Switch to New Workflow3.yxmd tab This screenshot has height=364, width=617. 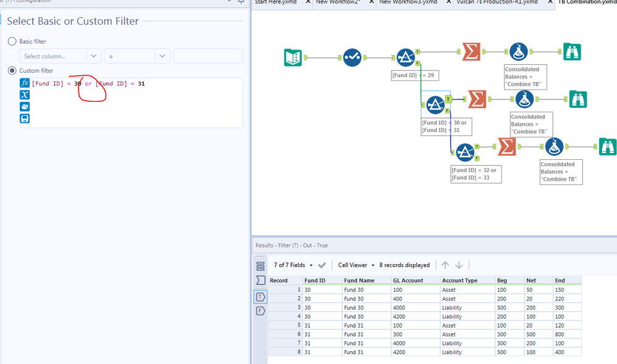tap(408, 2)
